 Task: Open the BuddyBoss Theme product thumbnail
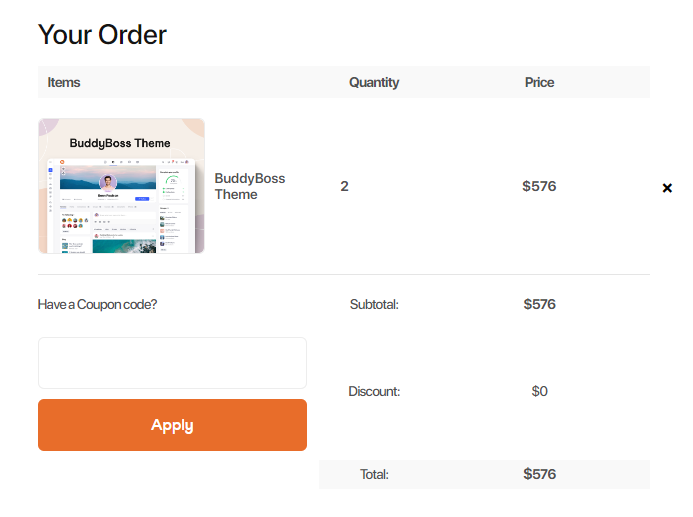click(x=122, y=186)
